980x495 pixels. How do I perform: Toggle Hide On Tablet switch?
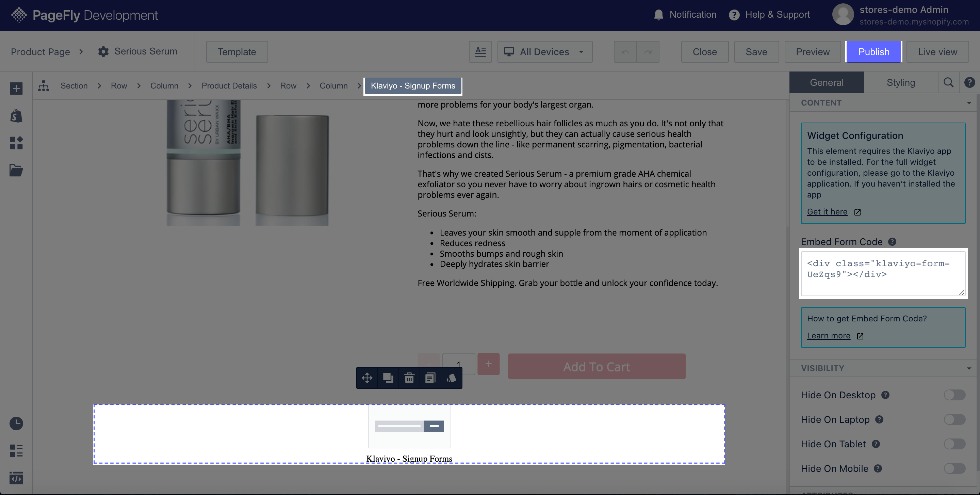[954, 444]
